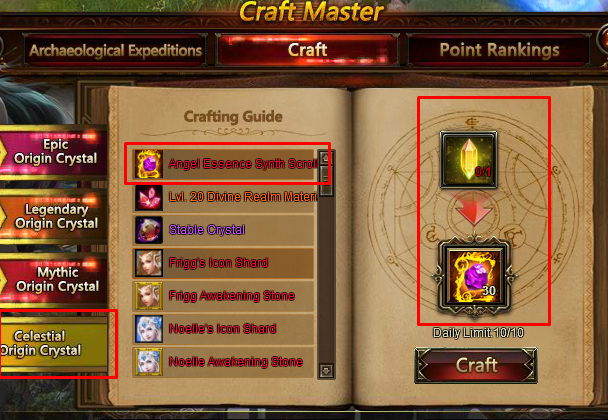Click Noelle's Icon Shard portrait icon

pos(149,329)
